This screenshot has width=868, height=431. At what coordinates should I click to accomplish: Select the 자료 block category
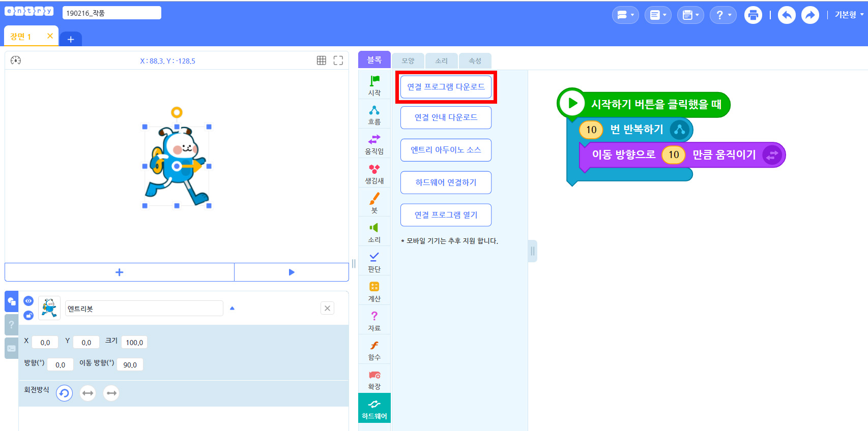pyautogui.click(x=374, y=321)
